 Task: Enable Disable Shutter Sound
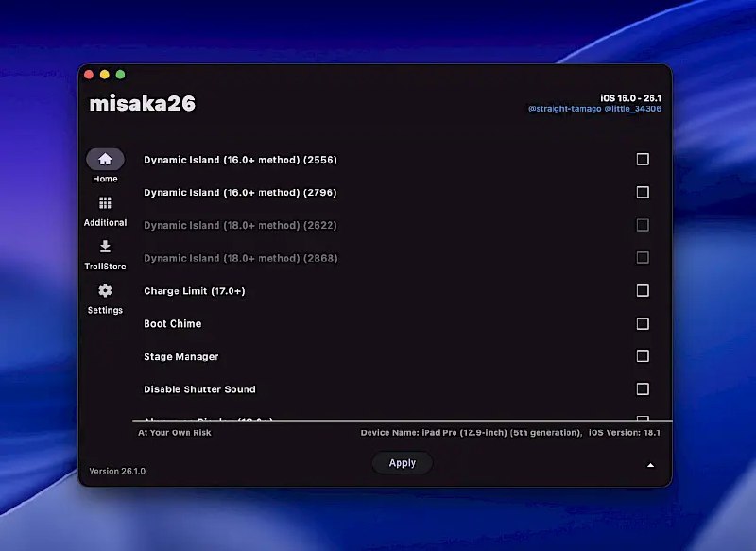(x=643, y=389)
